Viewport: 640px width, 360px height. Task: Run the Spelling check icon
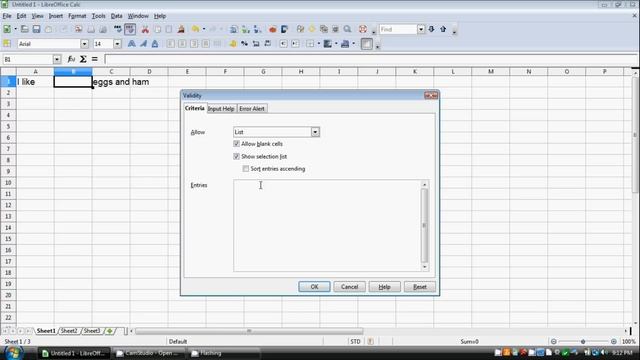click(118, 29)
